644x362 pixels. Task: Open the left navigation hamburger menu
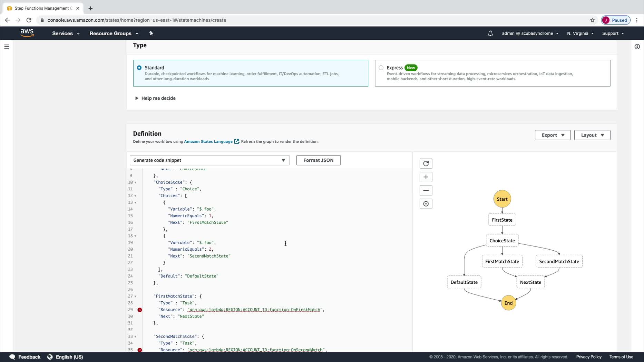point(7,47)
